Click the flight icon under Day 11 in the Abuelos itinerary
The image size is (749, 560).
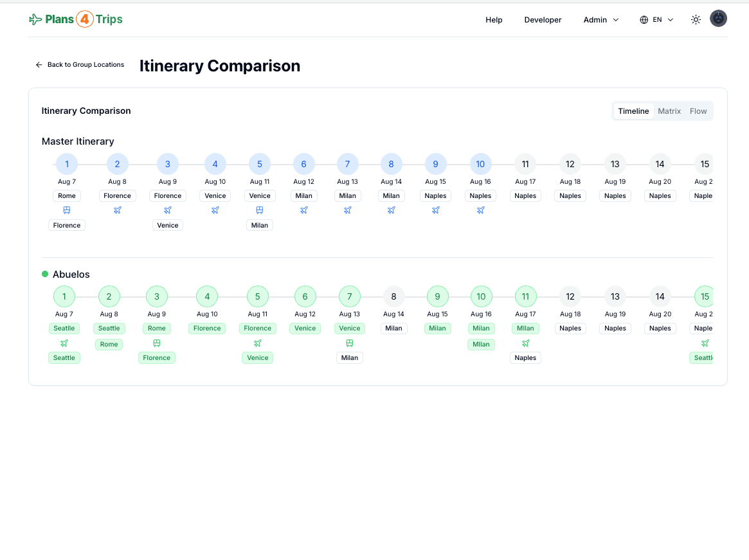[x=525, y=343]
